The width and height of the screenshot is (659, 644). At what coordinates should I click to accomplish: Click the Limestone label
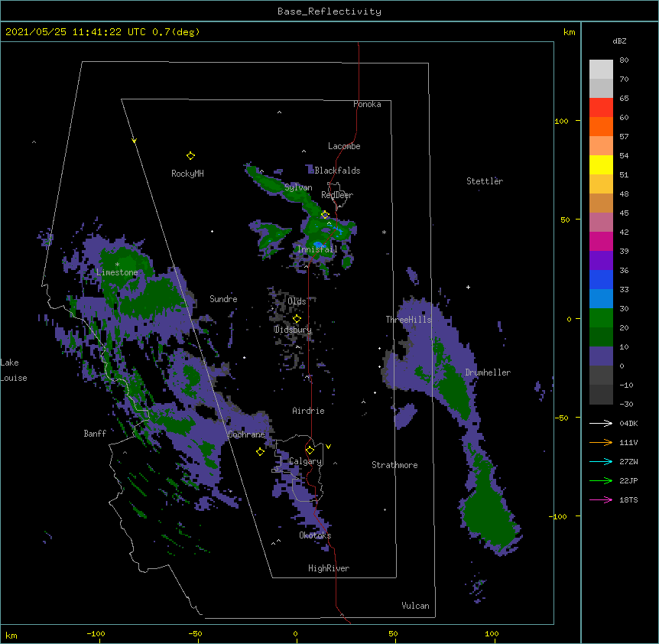tap(117, 272)
